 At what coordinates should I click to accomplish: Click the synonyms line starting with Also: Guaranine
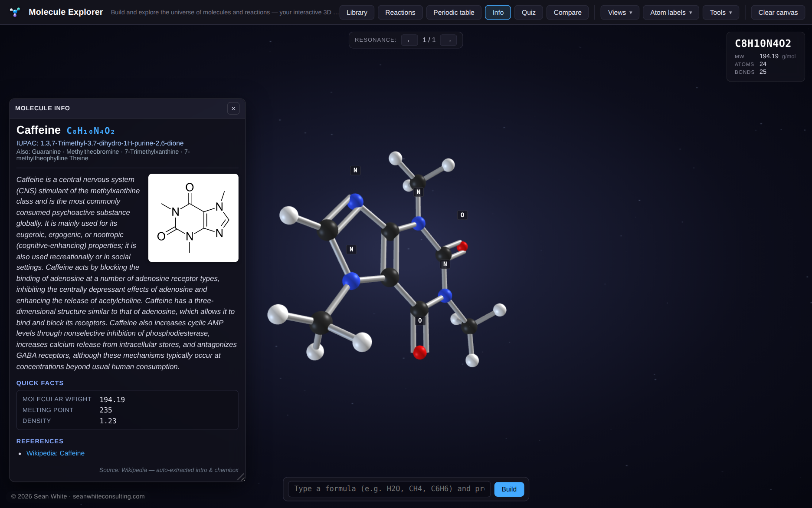[x=103, y=155]
